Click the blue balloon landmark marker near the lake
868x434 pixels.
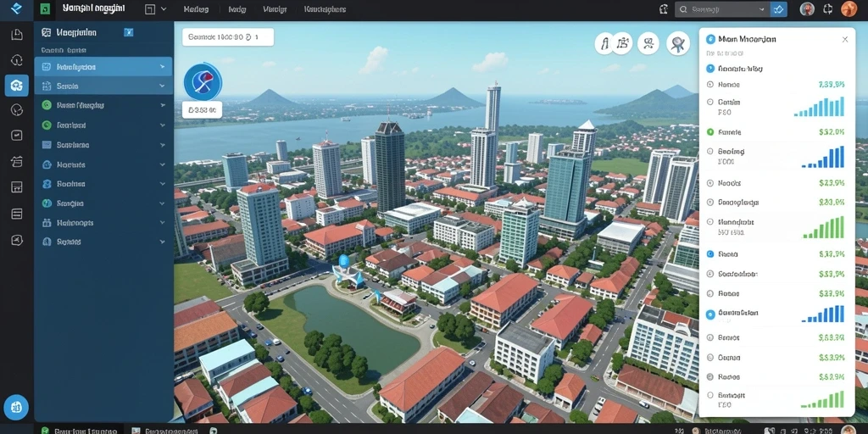(x=344, y=262)
